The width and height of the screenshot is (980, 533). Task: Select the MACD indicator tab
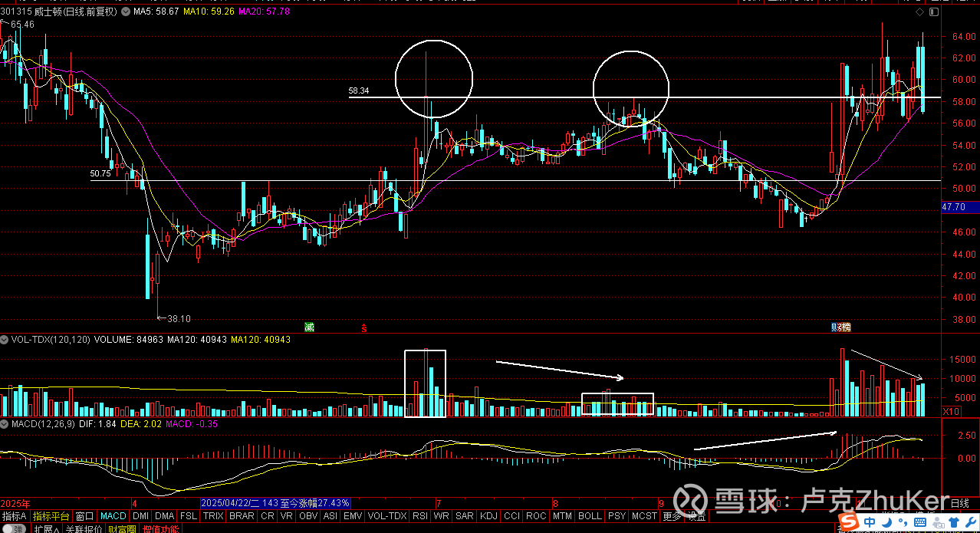[113, 516]
